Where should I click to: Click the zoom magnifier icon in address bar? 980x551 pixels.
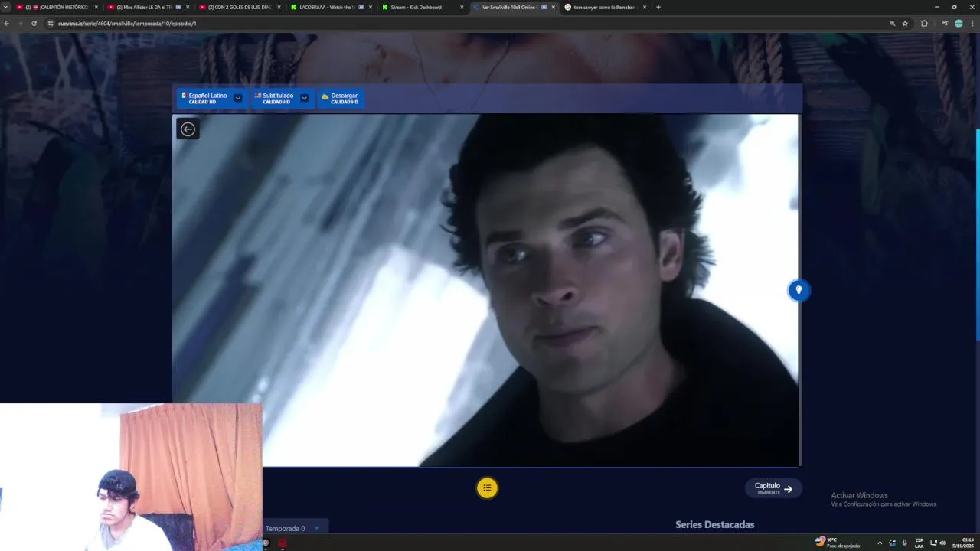click(x=892, y=24)
